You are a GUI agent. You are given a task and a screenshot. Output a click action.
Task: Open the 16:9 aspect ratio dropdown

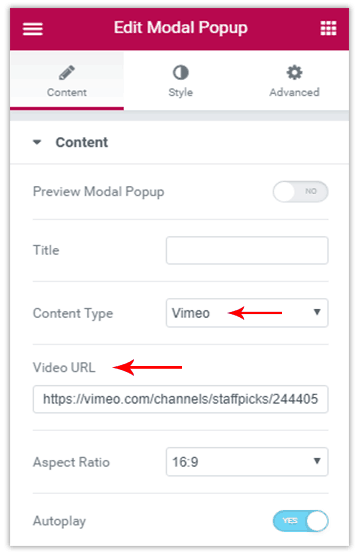247,462
